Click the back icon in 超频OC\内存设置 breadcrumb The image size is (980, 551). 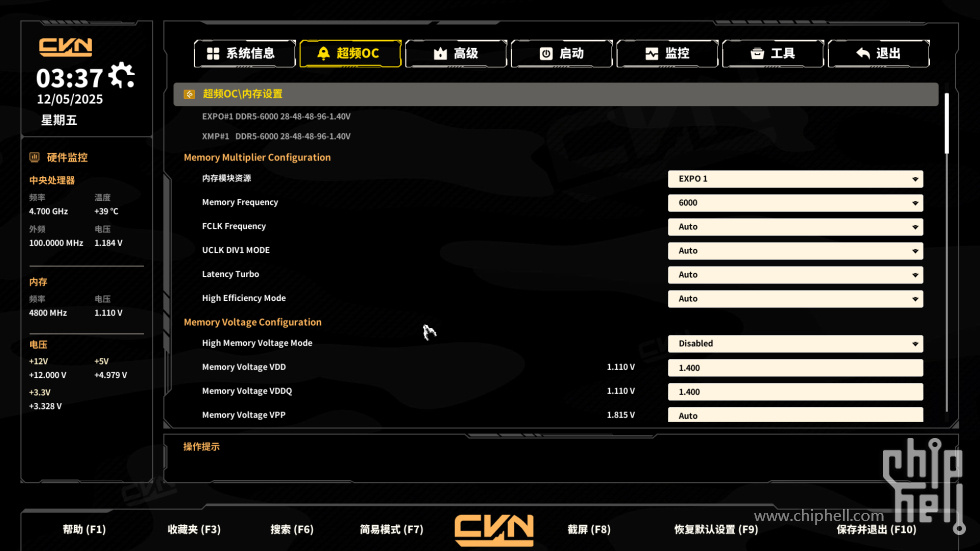(x=189, y=94)
